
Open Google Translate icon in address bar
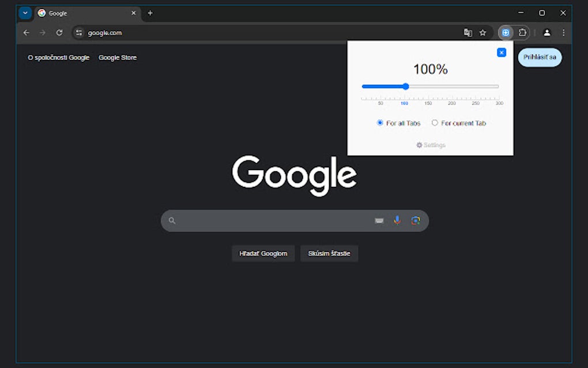468,32
